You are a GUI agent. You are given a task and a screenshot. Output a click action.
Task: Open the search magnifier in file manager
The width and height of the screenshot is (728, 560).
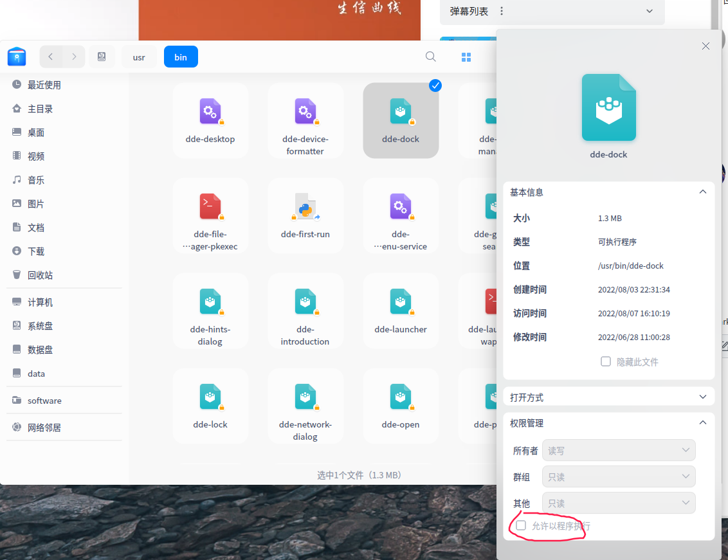(x=430, y=57)
